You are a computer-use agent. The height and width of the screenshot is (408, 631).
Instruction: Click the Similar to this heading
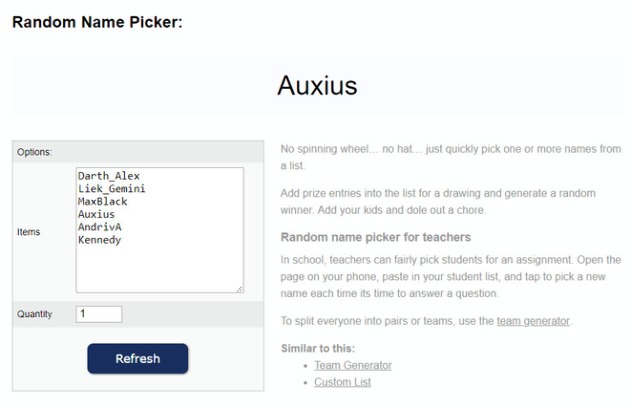click(x=318, y=348)
